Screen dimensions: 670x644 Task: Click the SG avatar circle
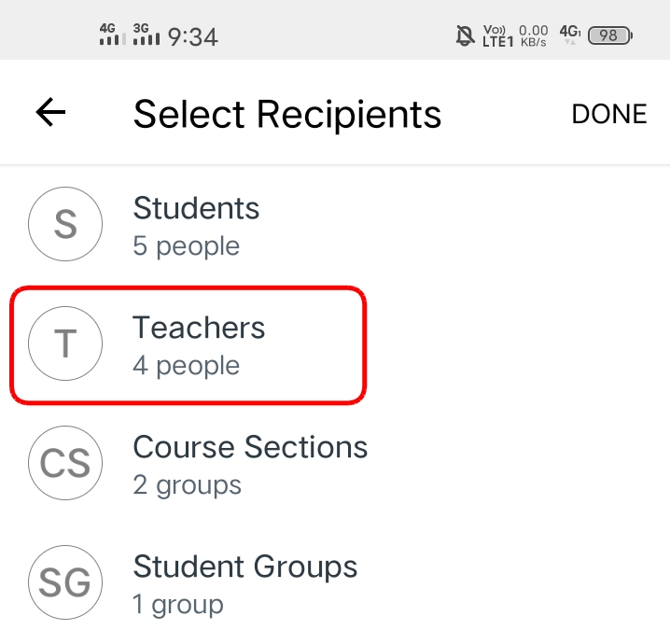click(x=64, y=582)
